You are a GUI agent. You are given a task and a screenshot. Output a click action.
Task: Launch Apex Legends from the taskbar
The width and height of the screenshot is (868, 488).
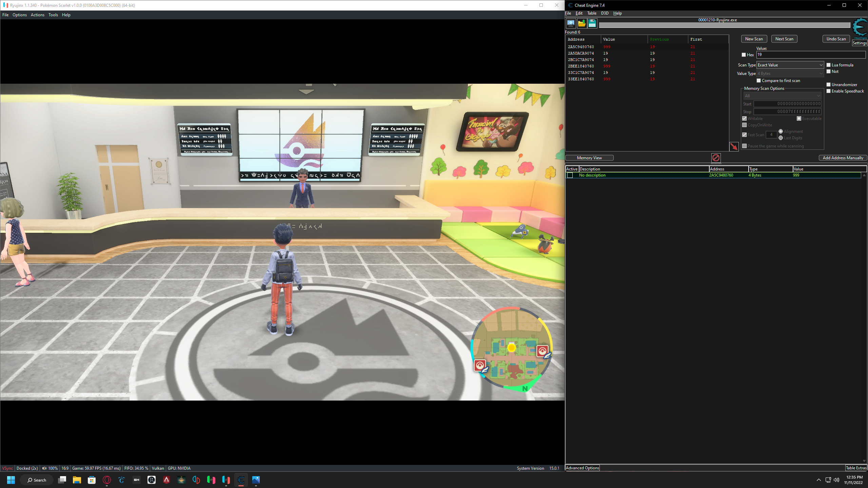(166, 480)
